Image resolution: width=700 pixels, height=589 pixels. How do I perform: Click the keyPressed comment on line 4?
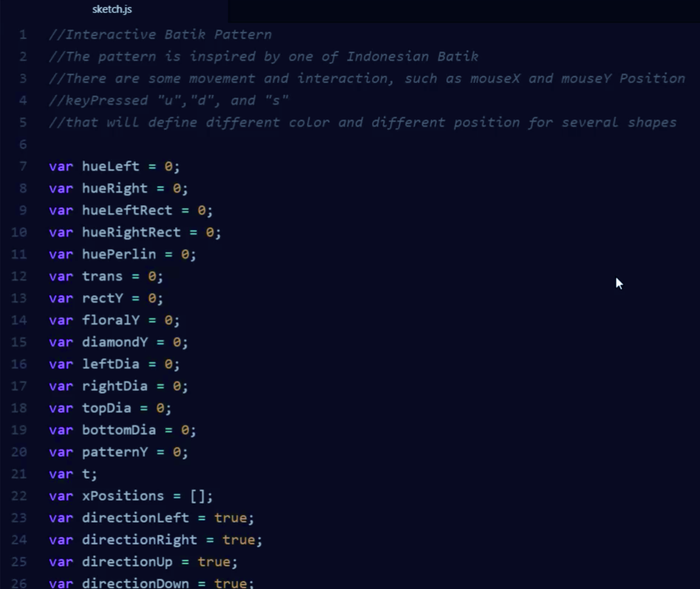(168, 101)
